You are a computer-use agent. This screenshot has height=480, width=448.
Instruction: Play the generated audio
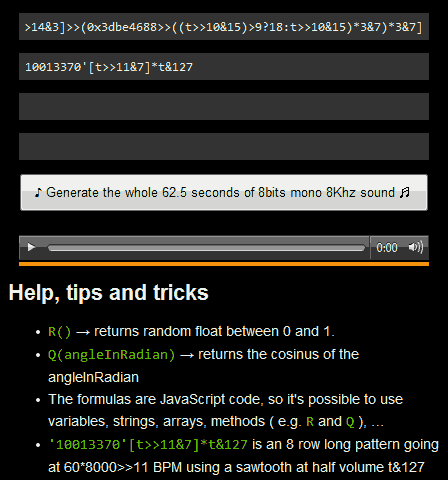pyautogui.click(x=31, y=247)
